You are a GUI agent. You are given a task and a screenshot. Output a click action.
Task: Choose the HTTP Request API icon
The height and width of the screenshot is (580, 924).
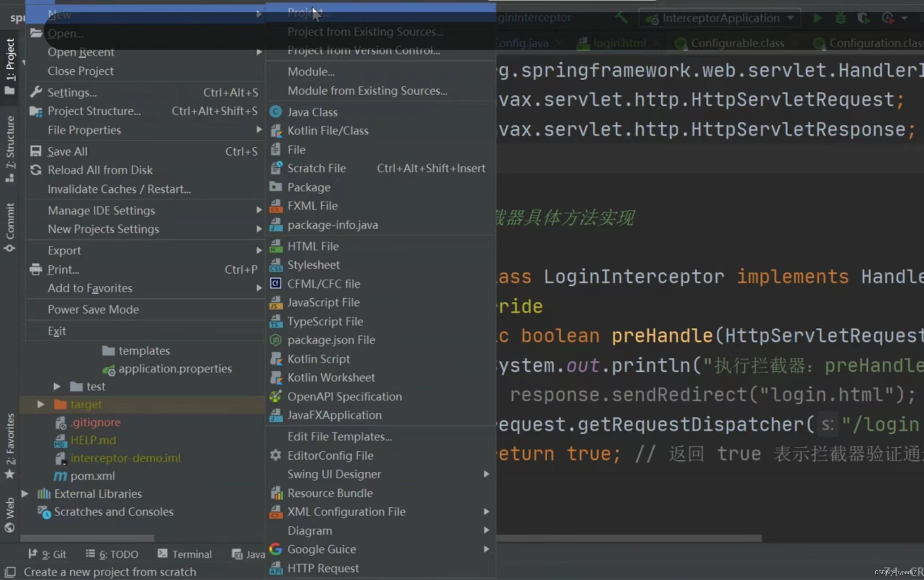pos(276,568)
